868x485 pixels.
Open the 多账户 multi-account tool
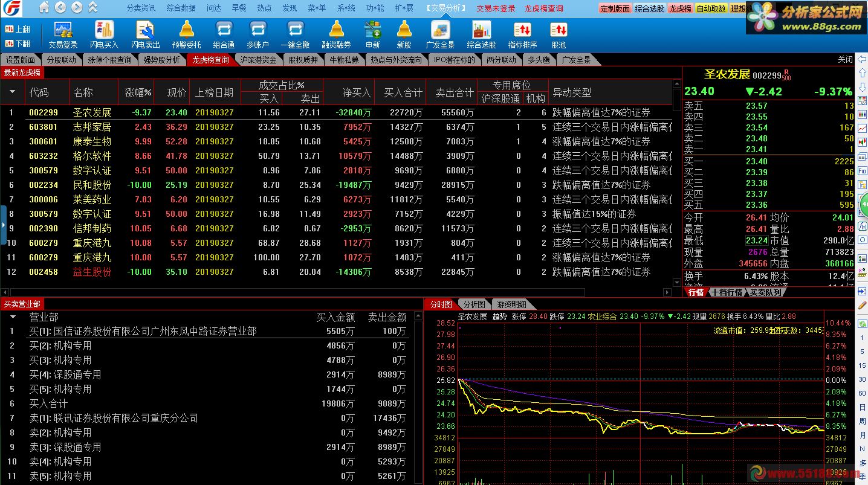257,35
